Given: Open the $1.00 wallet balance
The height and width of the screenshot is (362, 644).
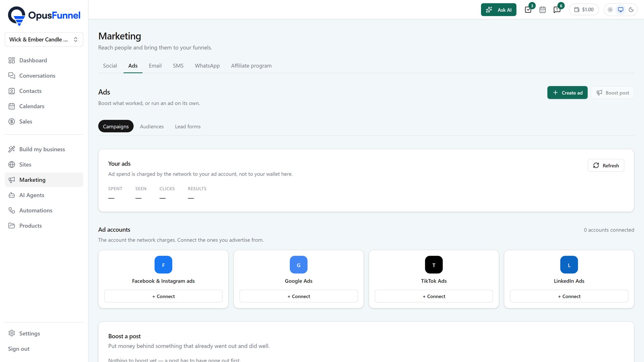Looking at the screenshot, I should click(584, 10).
